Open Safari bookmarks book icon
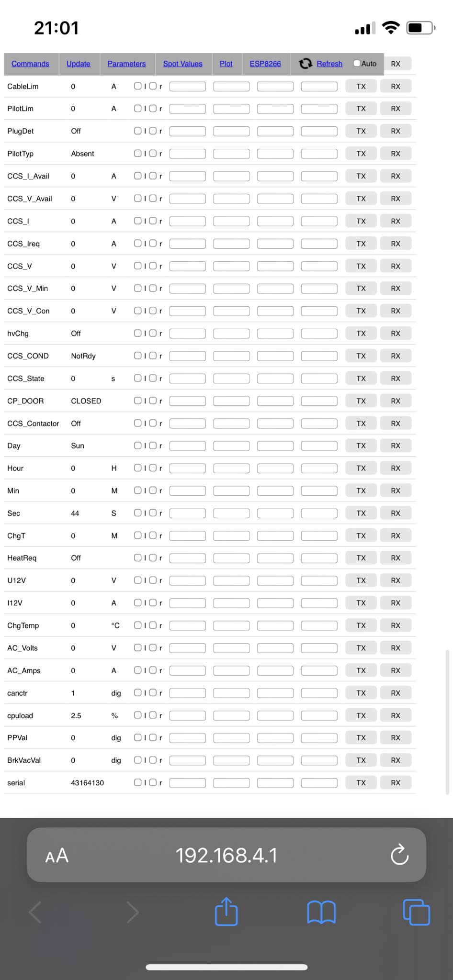Image resolution: width=453 pixels, height=980 pixels. (x=321, y=912)
